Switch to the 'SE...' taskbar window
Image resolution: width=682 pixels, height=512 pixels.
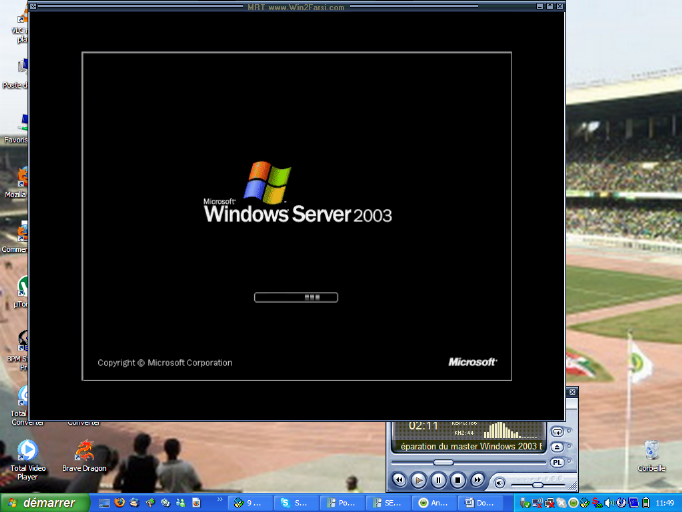click(x=388, y=503)
